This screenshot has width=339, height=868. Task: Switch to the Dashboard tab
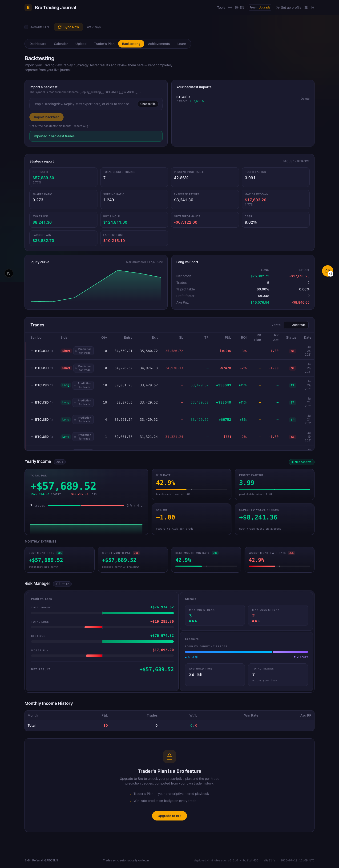tap(38, 44)
